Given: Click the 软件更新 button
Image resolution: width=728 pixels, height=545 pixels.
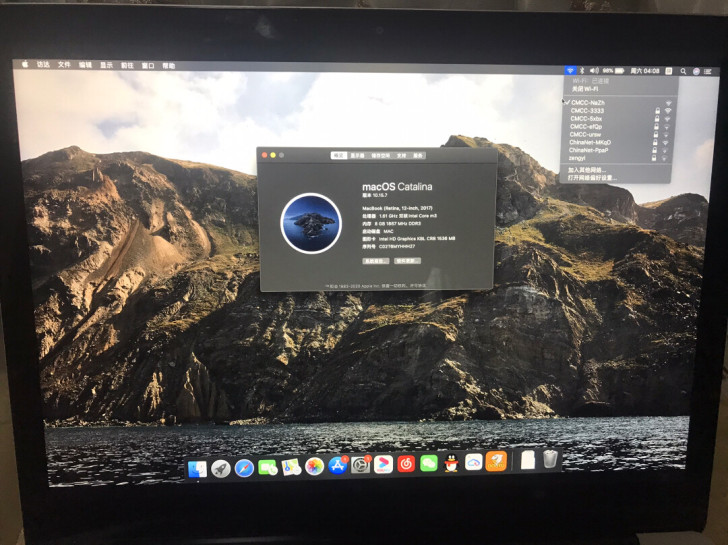Looking at the screenshot, I should click(x=408, y=261).
